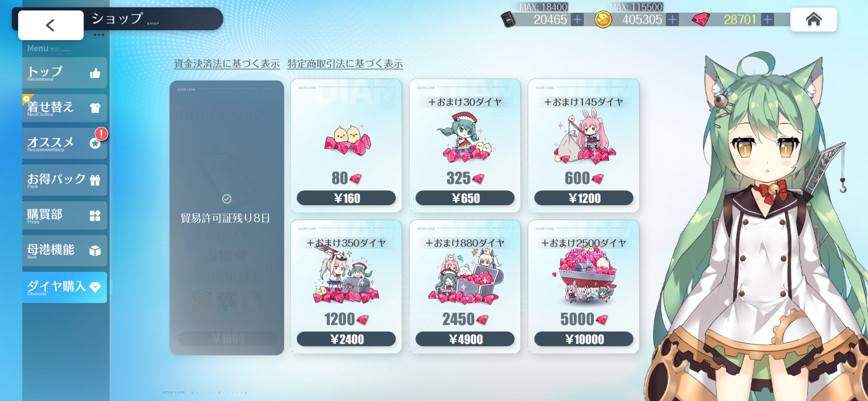868x401 pixels.
Task: Tap the oil barrel resource icon
Action: click(x=508, y=20)
